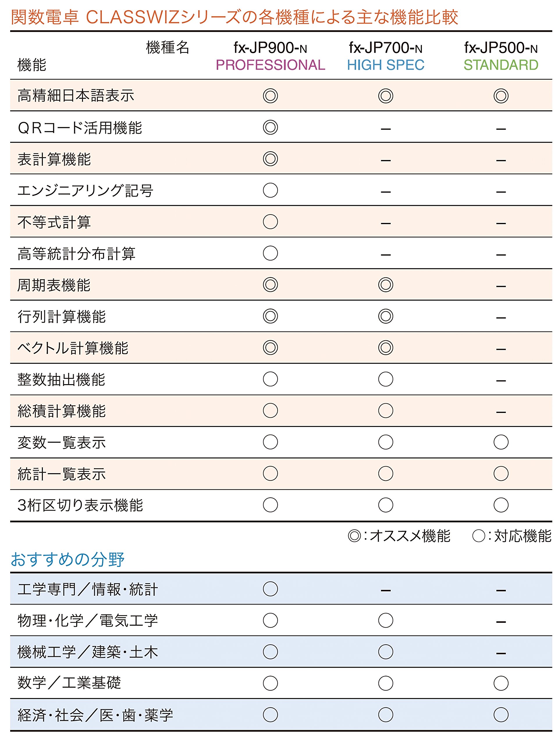Select the fx-JP900-N PROFESSIONAL column header
The width and height of the screenshot is (560, 745).
coord(270,56)
